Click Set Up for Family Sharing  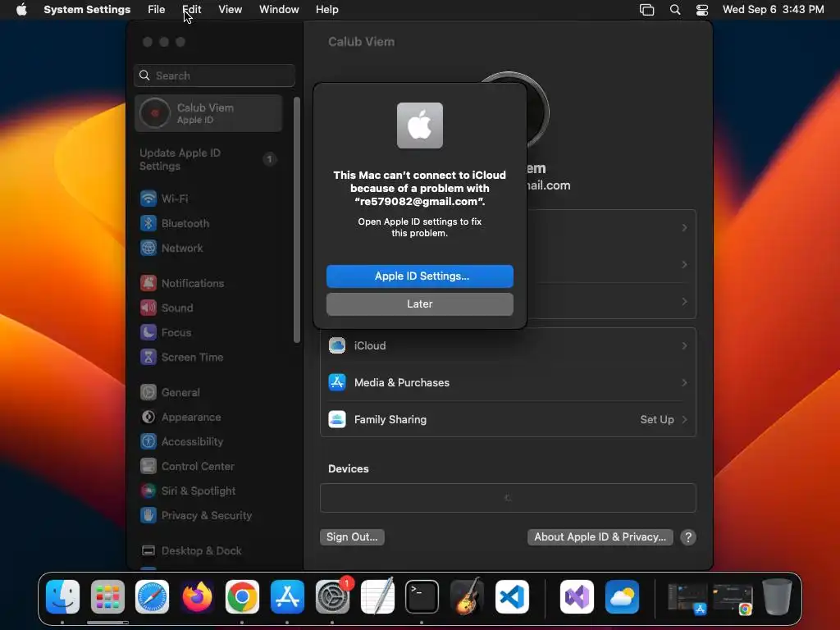(657, 419)
